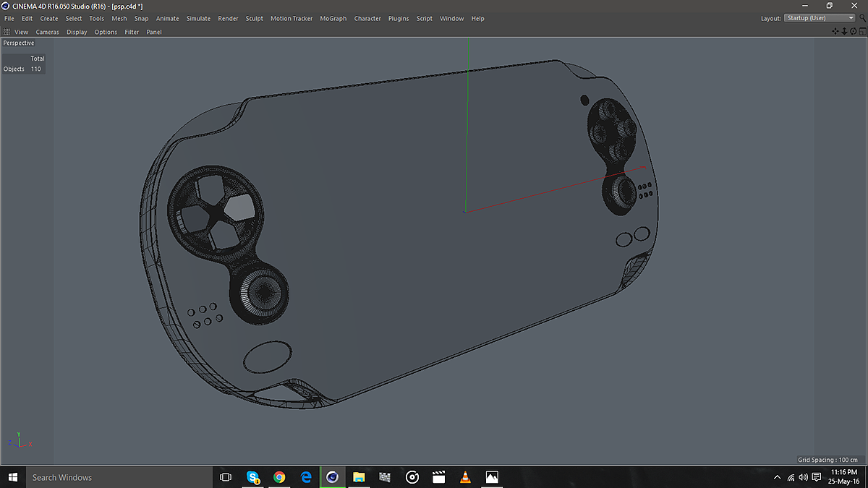Click the magnifier search icon beside Layout
This screenshot has width=868, height=488.
point(862,18)
